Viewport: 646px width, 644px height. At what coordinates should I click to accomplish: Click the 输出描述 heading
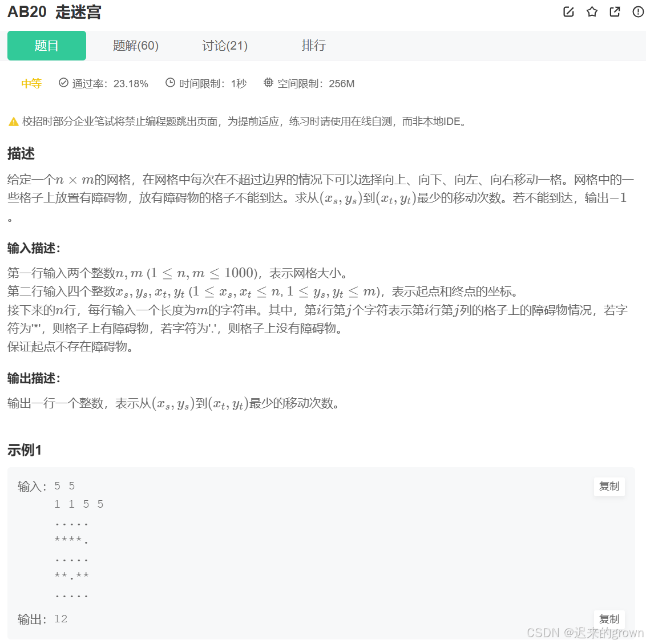[34, 378]
